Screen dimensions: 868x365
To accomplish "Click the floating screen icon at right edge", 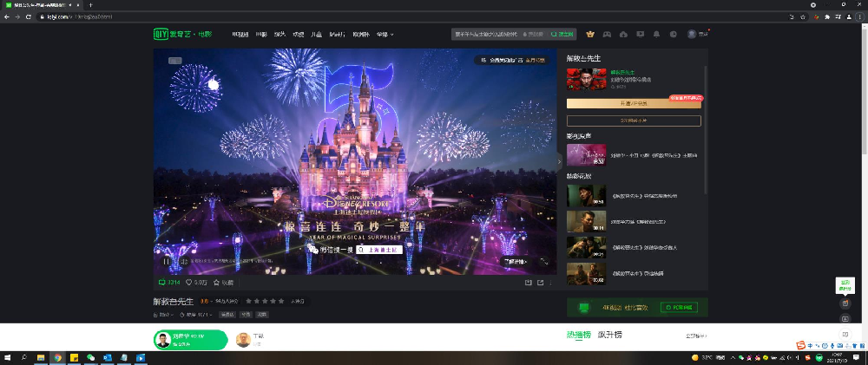I will pyautogui.click(x=845, y=318).
